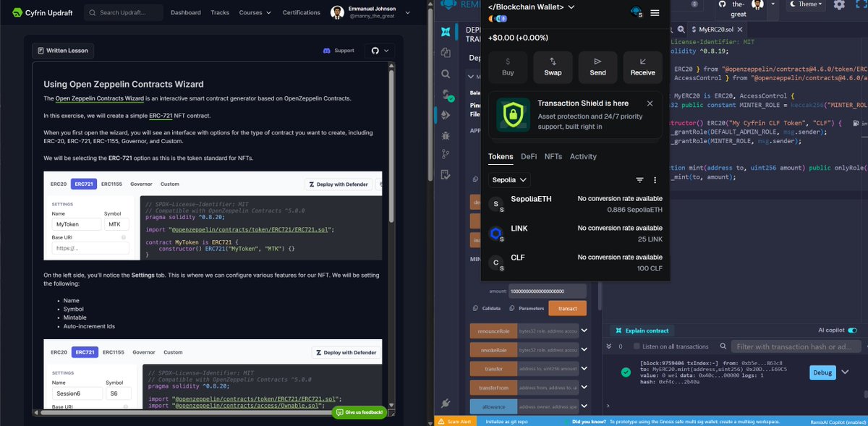
Task: Click the filter icon above the token list
Action: [x=639, y=179]
